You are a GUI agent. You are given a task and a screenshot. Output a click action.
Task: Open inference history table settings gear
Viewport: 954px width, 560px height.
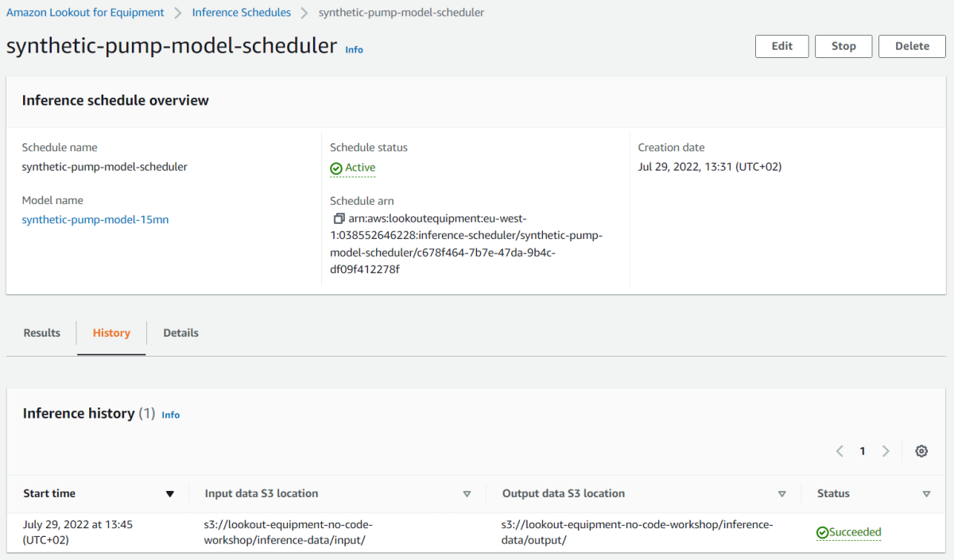pos(921,451)
